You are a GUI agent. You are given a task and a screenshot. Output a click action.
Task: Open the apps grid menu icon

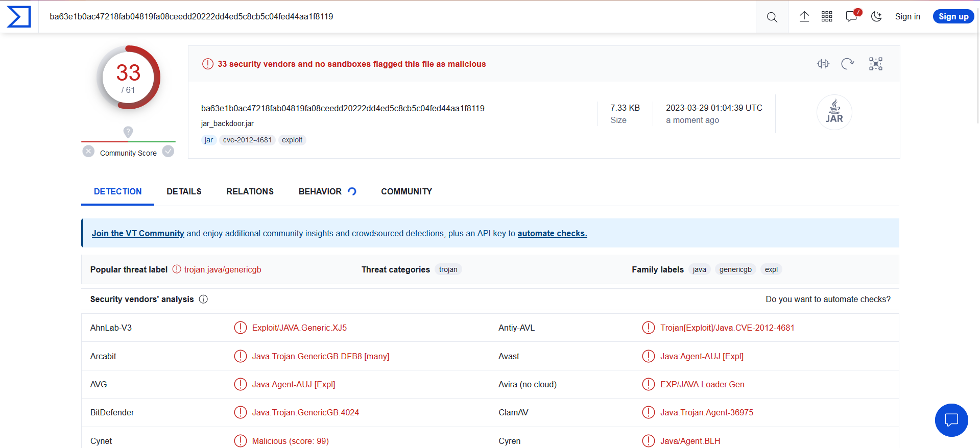click(x=827, y=16)
